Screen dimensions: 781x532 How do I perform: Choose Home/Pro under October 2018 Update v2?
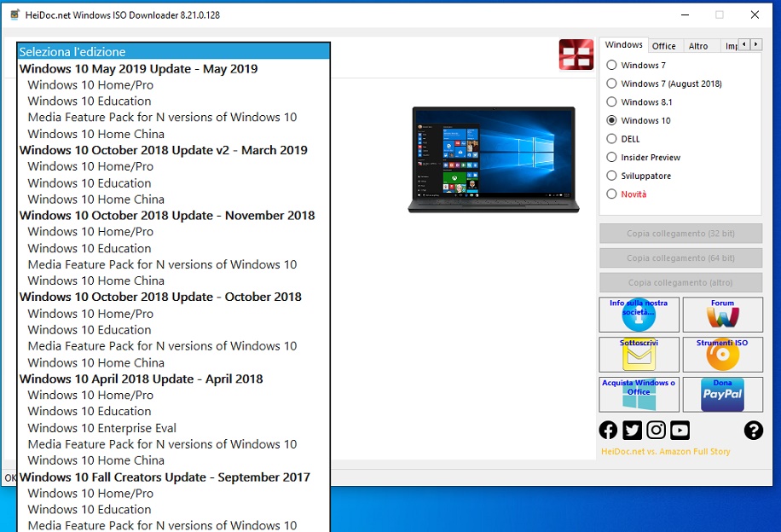click(173, 166)
